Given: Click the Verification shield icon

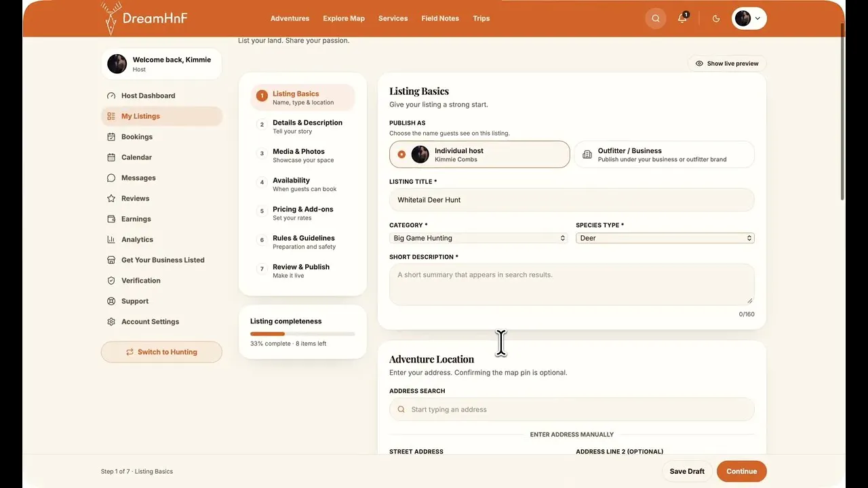Looking at the screenshot, I should tap(111, 281).
